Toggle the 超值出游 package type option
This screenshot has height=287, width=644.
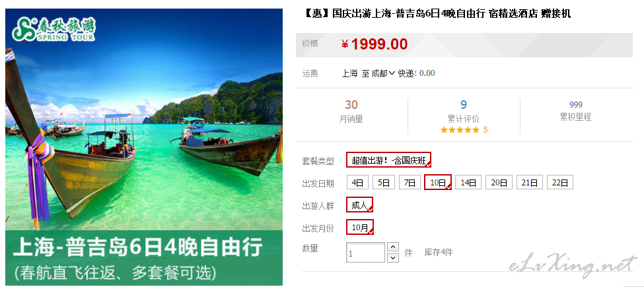[x=388, y=160]
